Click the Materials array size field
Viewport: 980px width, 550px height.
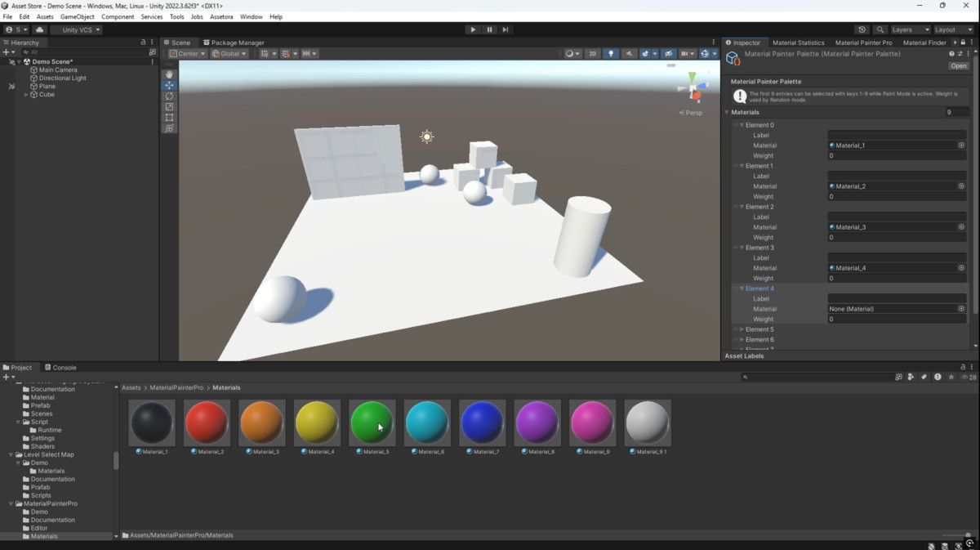[956, 112]
